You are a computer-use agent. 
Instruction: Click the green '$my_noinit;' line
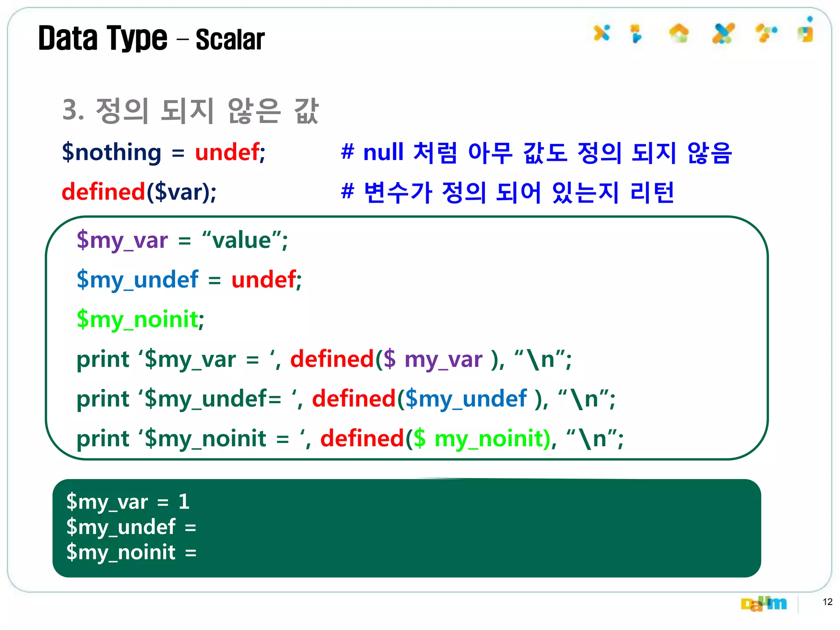pos(140,320)
